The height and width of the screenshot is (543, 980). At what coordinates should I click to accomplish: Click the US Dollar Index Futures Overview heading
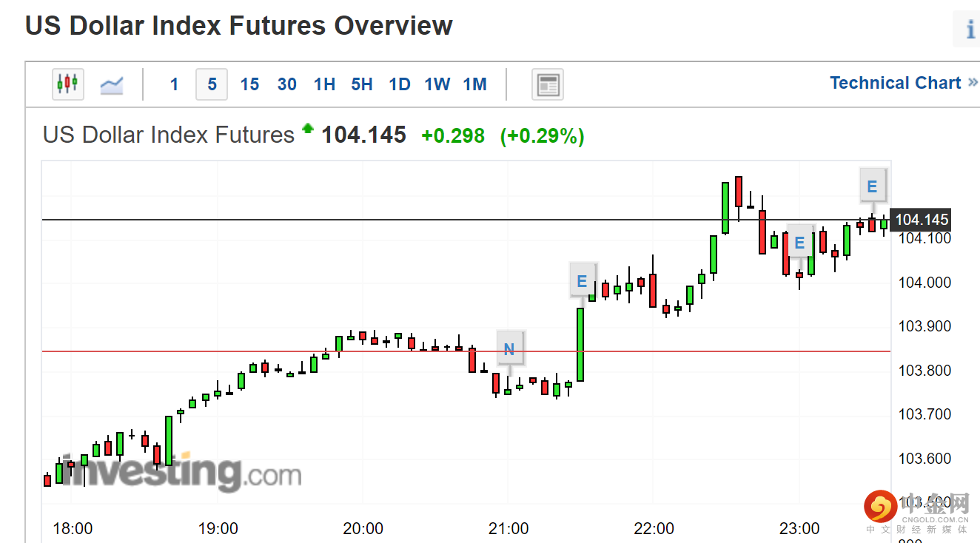239,26
